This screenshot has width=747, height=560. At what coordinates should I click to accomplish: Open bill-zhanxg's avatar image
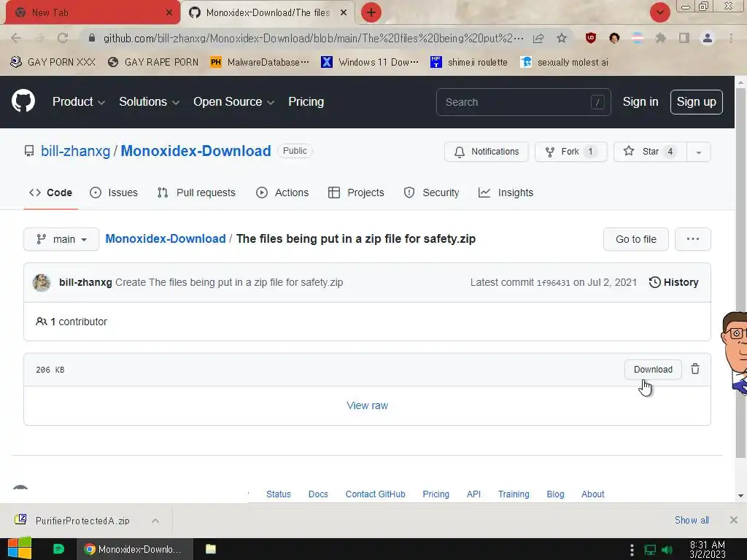pos(42,282)
